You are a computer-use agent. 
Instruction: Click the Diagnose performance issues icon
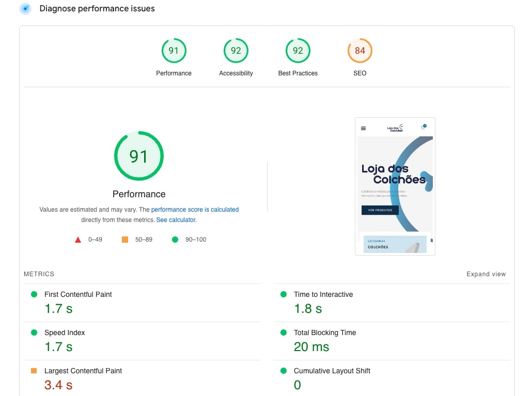point(25,9)
